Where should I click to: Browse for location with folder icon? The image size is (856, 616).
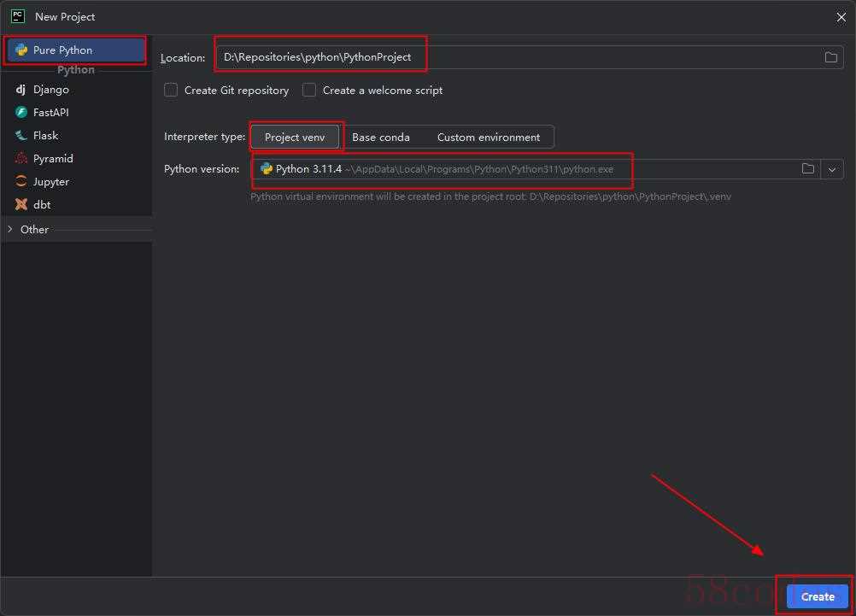coord(831,57)
